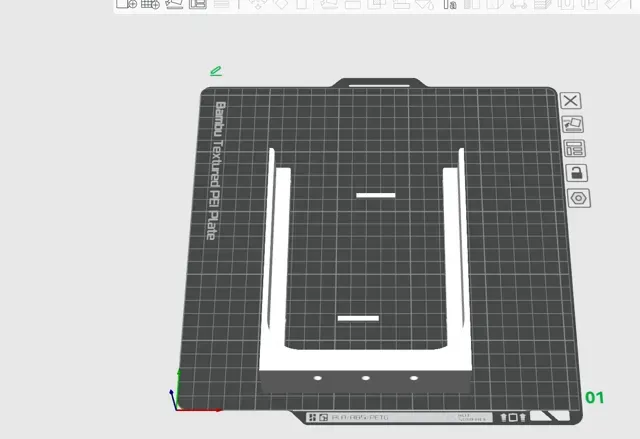Add a model using cube-plus toolbar icon
This screenshot has width=640, height=439.
point(126,4)
